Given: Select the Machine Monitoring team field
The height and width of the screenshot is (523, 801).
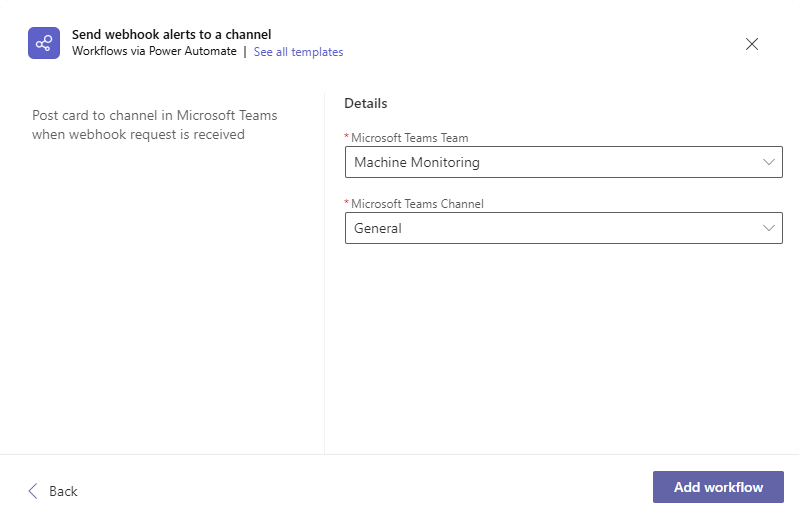Looking at the screenshot, I should pos(563,162).
